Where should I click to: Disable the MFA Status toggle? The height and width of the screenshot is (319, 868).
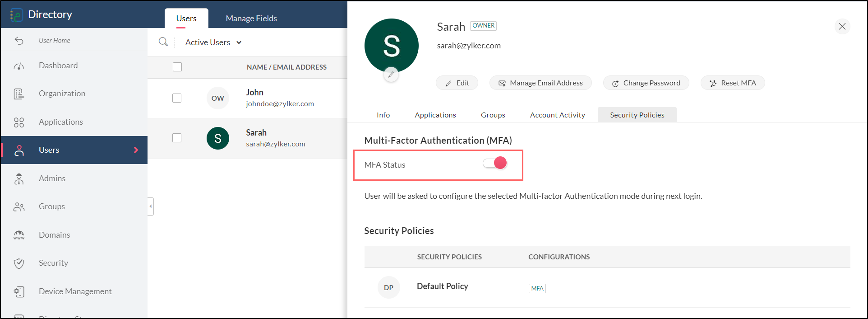(x=495, y=163)
